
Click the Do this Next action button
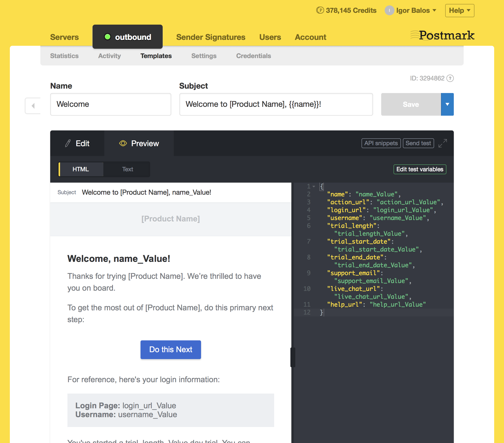coord(171,349)
